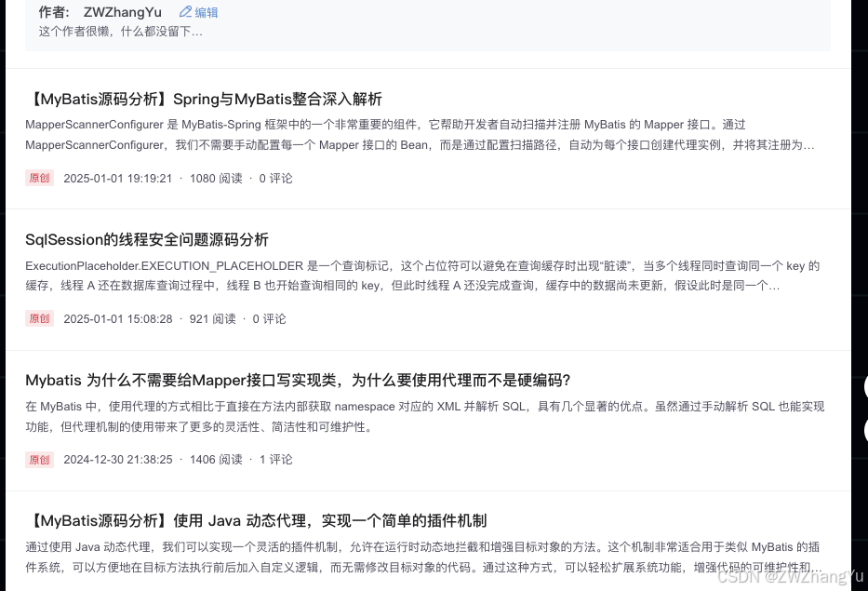The height and width of the screenshot is (591, 868).
Task: Open article Mybatis 为什么不需要给Mapper接口写实现类
Action: point(298,381)
